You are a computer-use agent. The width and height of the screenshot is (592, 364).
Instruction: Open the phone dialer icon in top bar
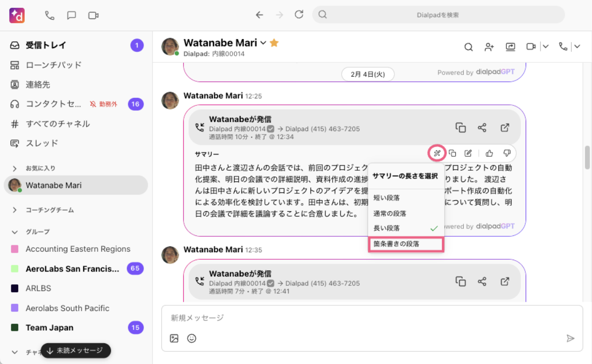pos(49,15)
